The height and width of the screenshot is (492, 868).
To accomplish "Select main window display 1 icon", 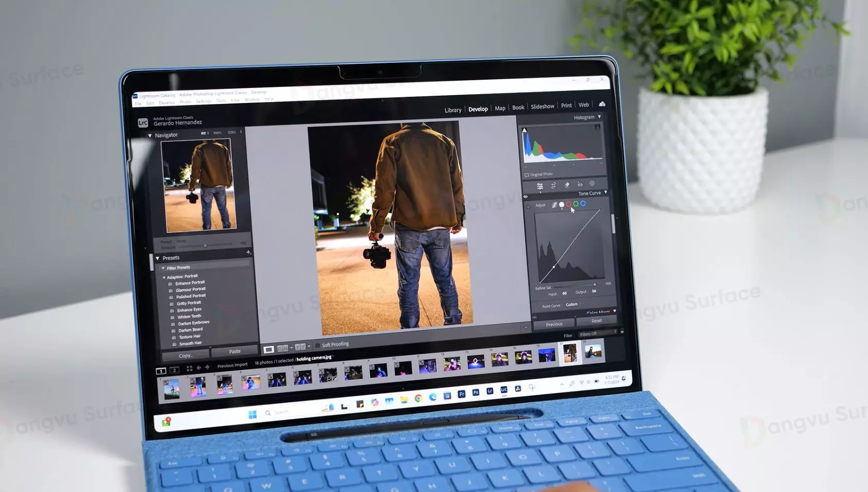I will pos(161,371).
